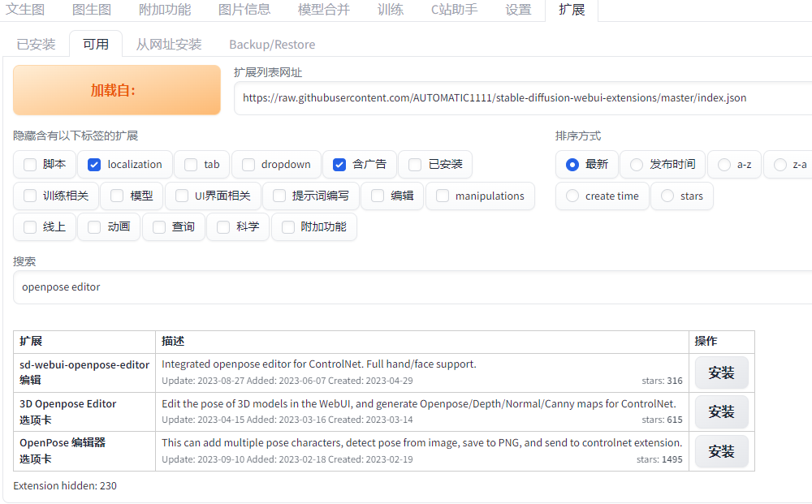The width and height of the screenshot is (812, 504).
Task: Switch to the Backup/Restore section
Action: click(272, 45)
